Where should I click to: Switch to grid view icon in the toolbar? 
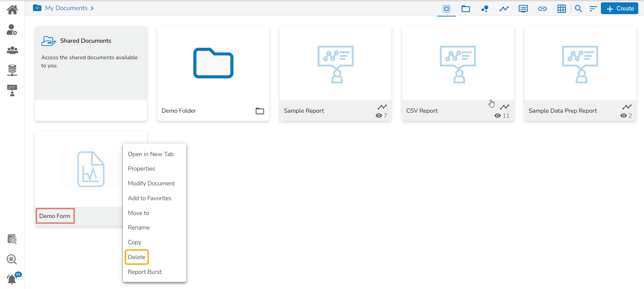point(561,9)
